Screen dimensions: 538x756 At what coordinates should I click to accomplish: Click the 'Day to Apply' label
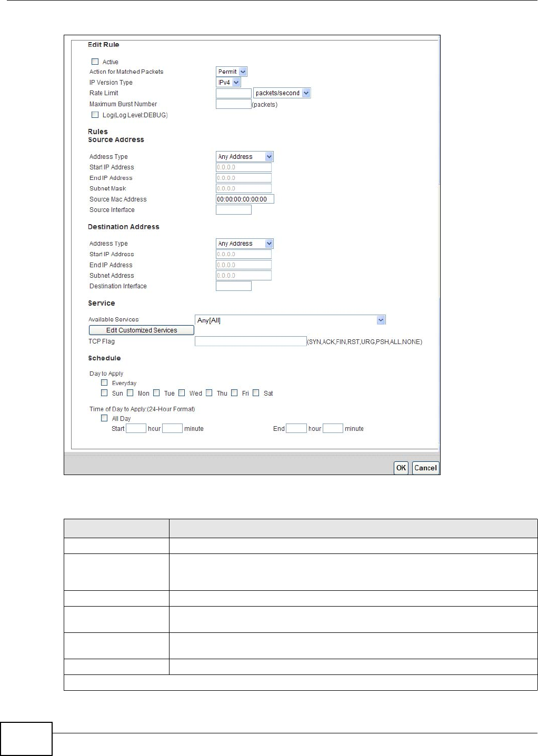[106, 374]
